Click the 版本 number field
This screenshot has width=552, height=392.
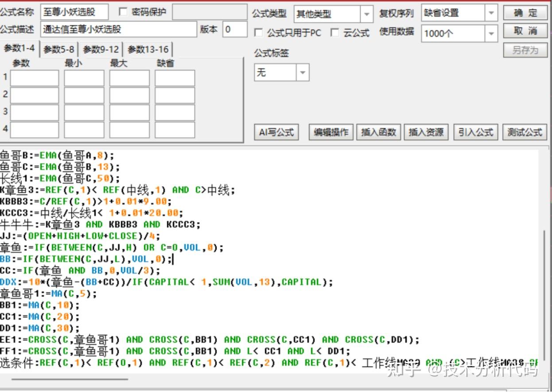tap(235, 30)
